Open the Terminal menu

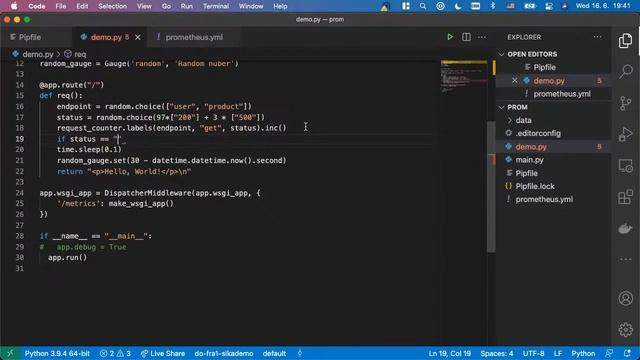216,6
